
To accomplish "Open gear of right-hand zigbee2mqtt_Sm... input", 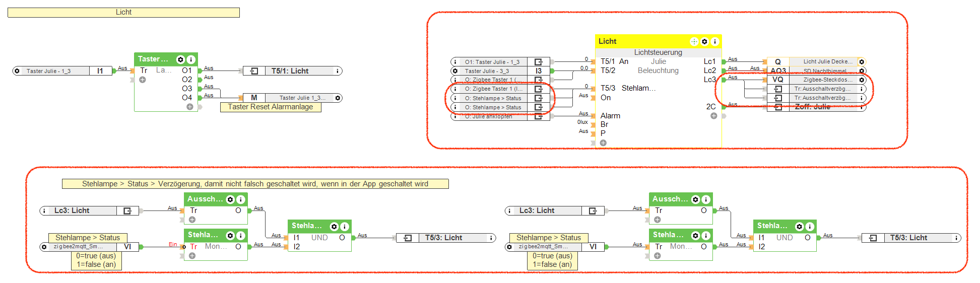I will point(509,247).
